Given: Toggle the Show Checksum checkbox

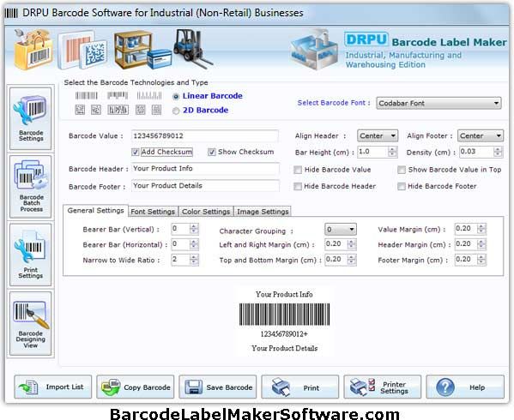Looking at the screenshot, I should tap(212, 153).
